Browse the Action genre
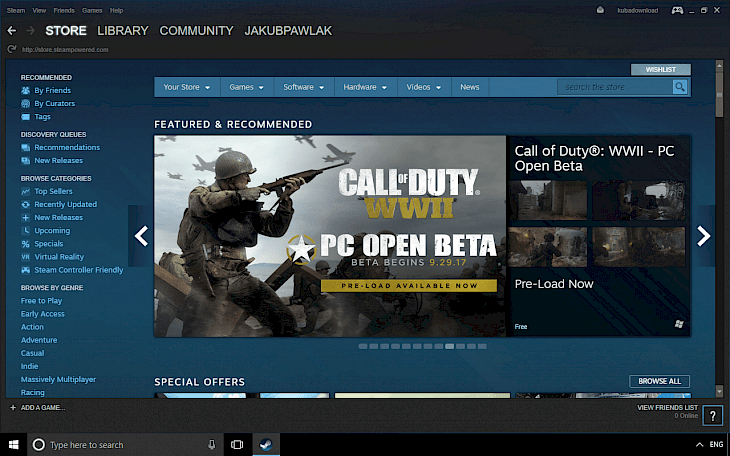The image size is (730, 456). pyautogui.click(x=32, y=327)
